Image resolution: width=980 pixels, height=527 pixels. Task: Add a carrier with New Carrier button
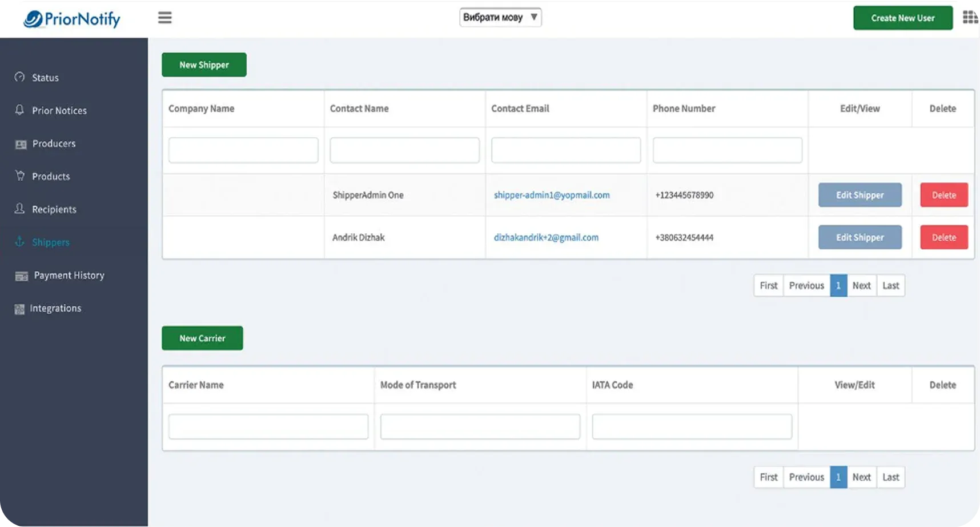coord(202,338)
